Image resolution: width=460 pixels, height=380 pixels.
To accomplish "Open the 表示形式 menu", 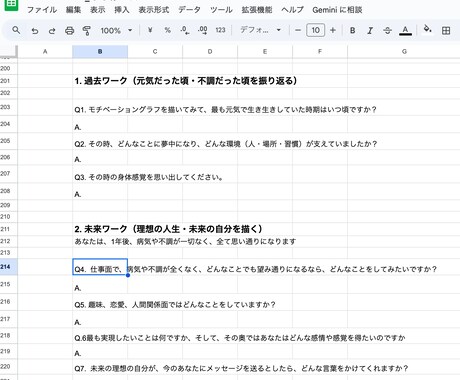I will pos(154,10).
